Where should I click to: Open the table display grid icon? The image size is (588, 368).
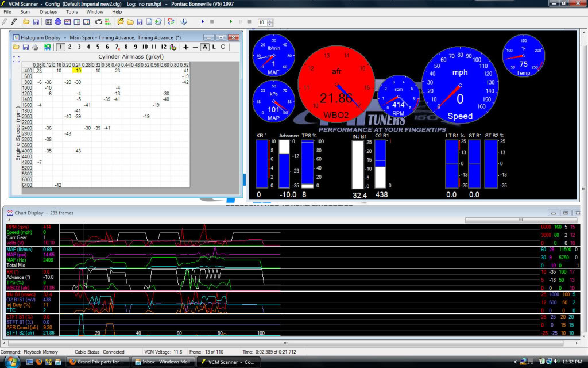[48, 22]
